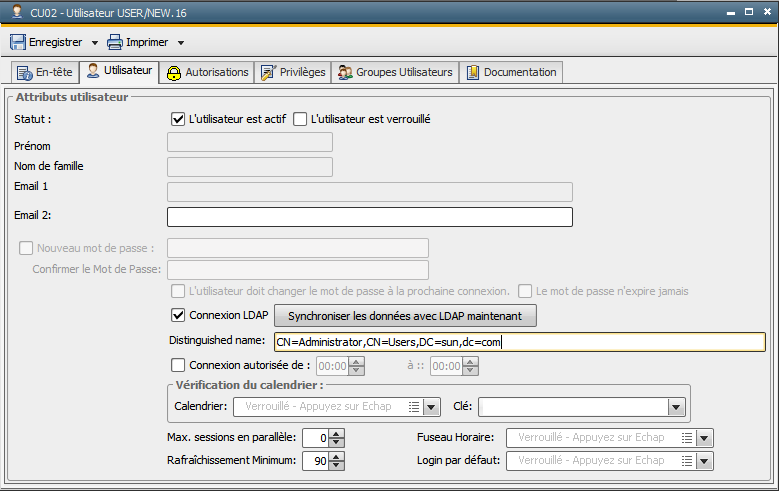Check L'utilisateur est verrouillé checkbox

300,119
